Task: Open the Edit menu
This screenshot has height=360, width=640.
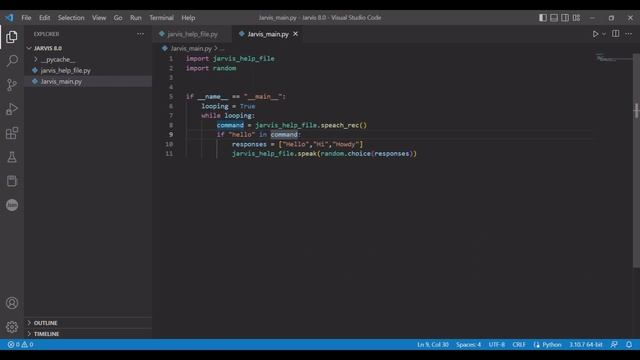Action: click(x=44, y=18)
